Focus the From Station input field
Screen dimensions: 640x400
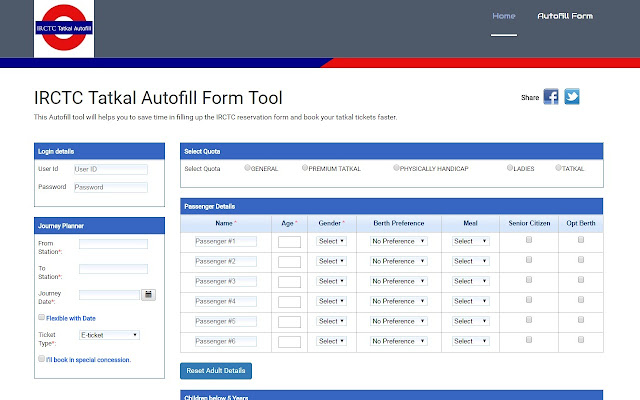click(x=113, y=243)
